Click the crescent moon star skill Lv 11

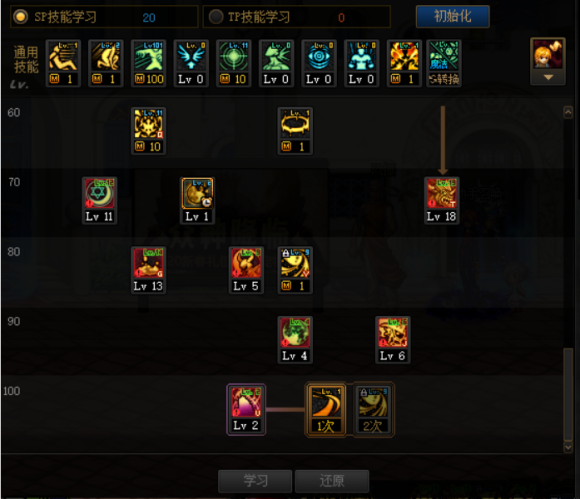(x=100, y=200)
